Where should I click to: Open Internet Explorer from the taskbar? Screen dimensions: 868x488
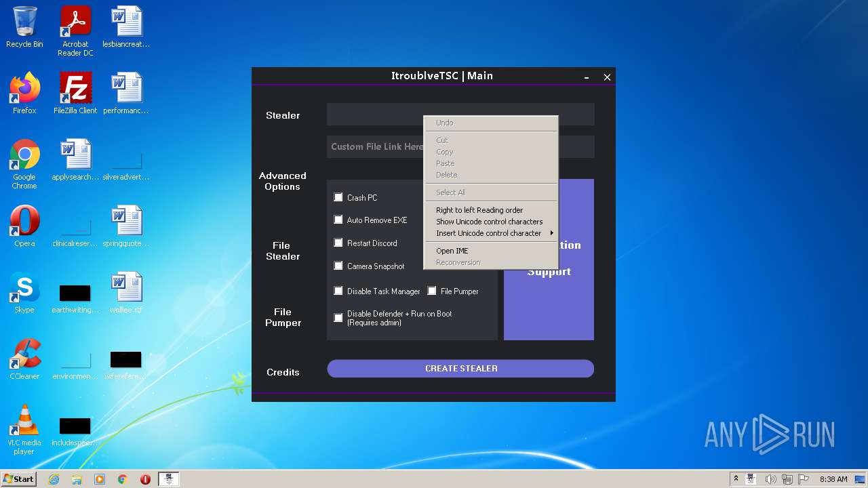(54, 479)
